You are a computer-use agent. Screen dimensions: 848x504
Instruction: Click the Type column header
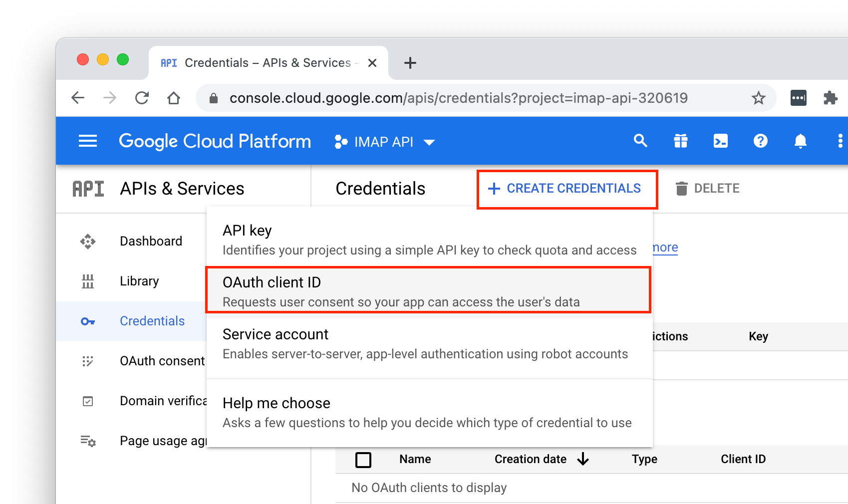[x=644, y=459]
